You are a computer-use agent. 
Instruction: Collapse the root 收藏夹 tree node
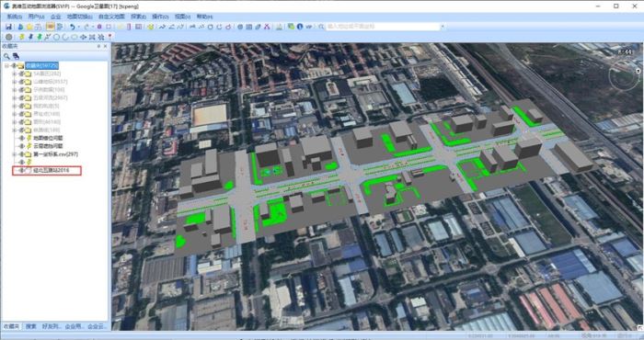[6, 65]
